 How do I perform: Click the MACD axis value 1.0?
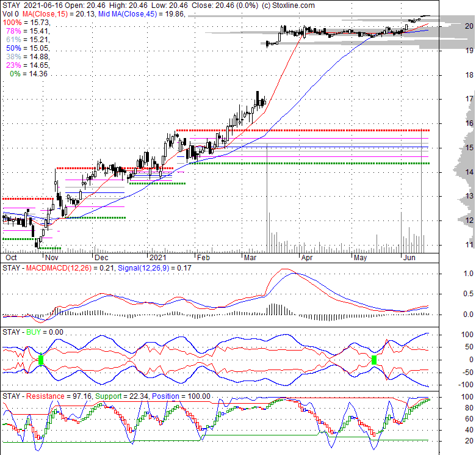469,274
